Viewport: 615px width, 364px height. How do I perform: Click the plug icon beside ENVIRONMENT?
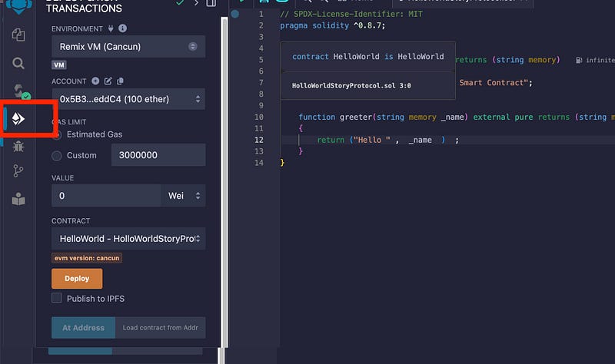(111, 28)
